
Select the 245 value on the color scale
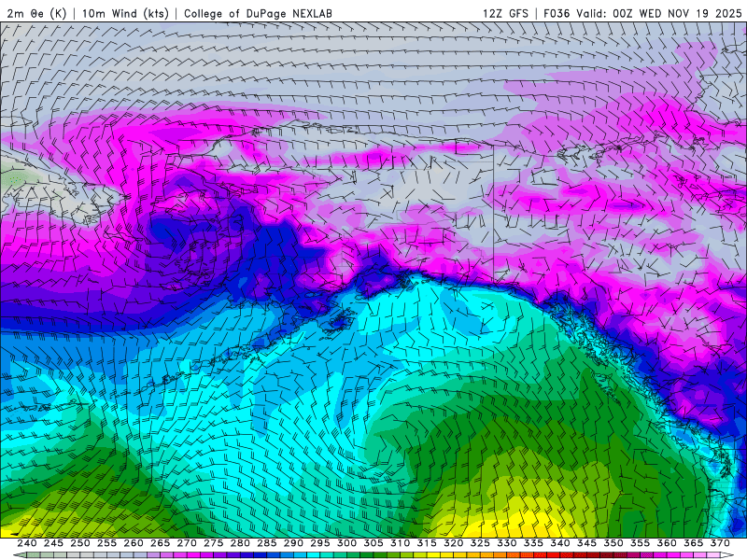(53, 543)
